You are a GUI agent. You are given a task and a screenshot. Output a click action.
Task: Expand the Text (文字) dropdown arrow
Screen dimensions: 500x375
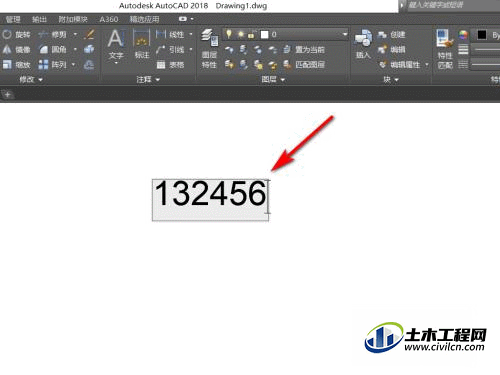click(116, 63)
